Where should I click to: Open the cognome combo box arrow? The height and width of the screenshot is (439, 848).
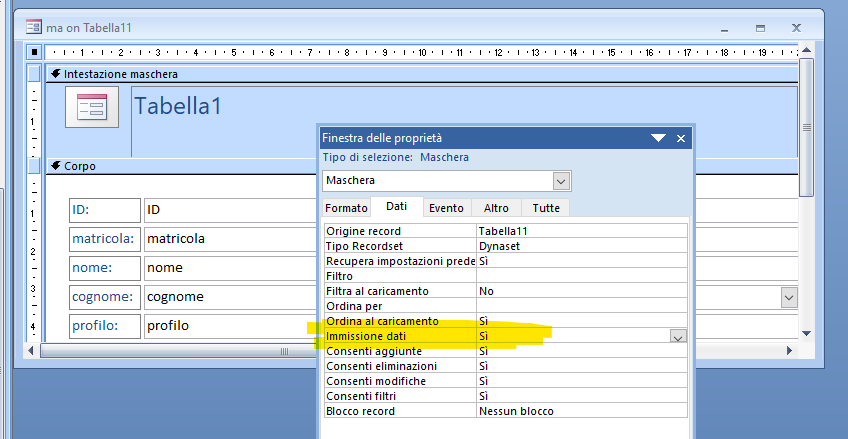click(789, 297)
